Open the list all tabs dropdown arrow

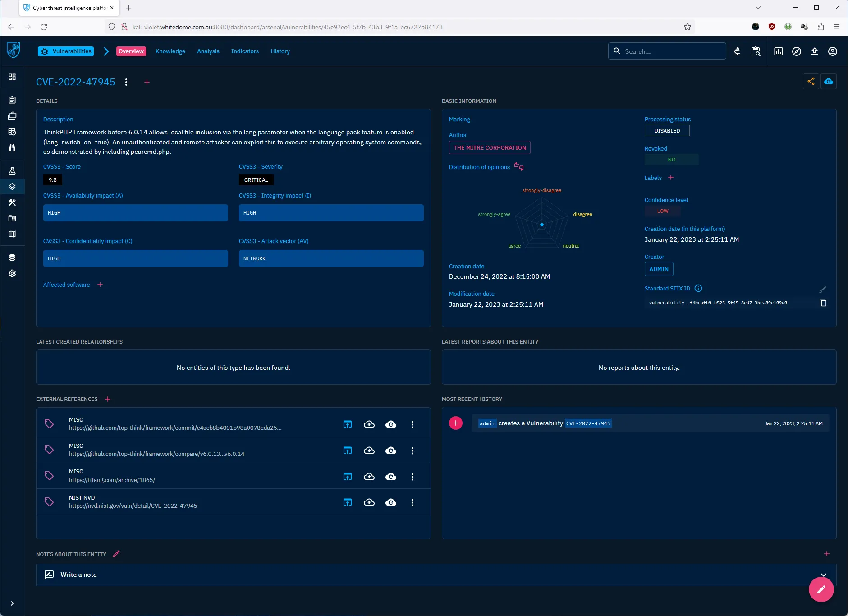tap(758, 8)
